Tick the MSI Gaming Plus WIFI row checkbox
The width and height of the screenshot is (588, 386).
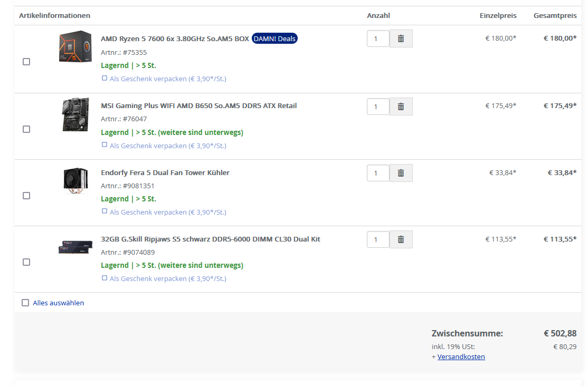tap(26, 129)
